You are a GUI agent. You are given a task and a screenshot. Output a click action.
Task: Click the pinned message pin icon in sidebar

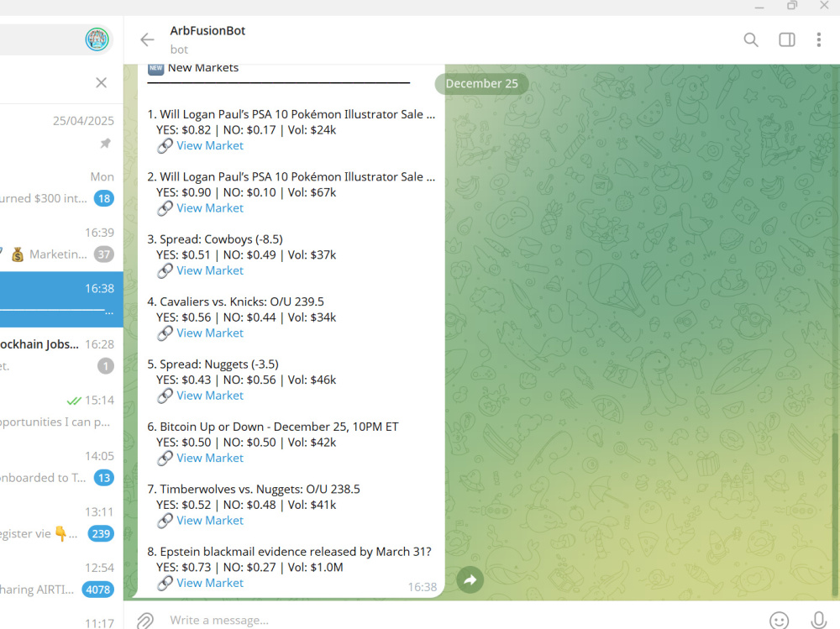tap(105, 143)
